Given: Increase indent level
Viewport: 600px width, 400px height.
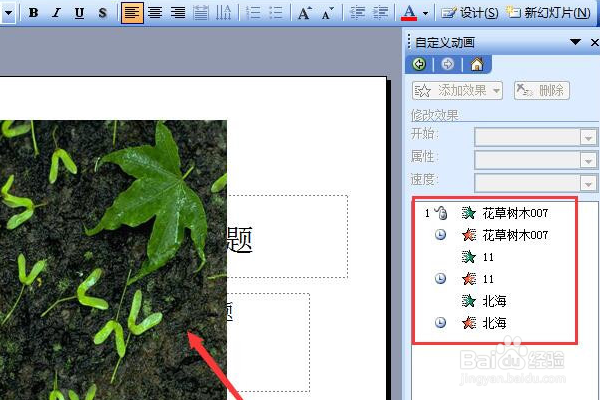Looking at the screenshot, I should (x=380, y=13).
